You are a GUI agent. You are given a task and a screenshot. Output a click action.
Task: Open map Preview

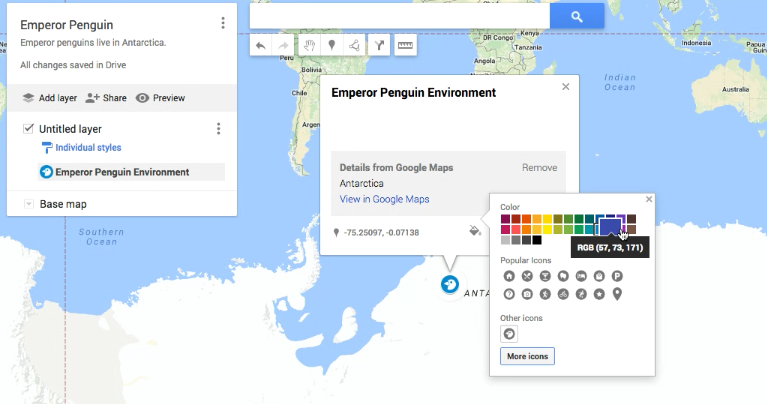160,98
